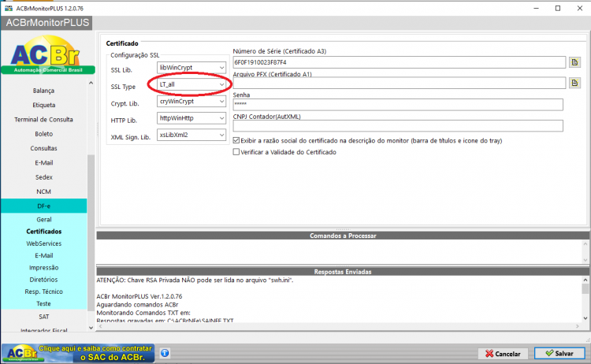
Task: Open Consultas in the sidebar
Action: 43,148
